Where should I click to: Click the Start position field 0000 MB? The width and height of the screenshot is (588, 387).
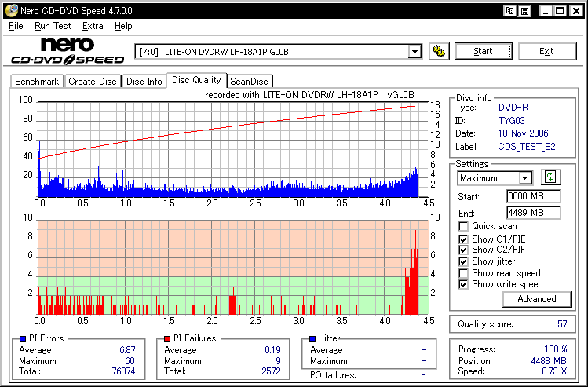534,196
